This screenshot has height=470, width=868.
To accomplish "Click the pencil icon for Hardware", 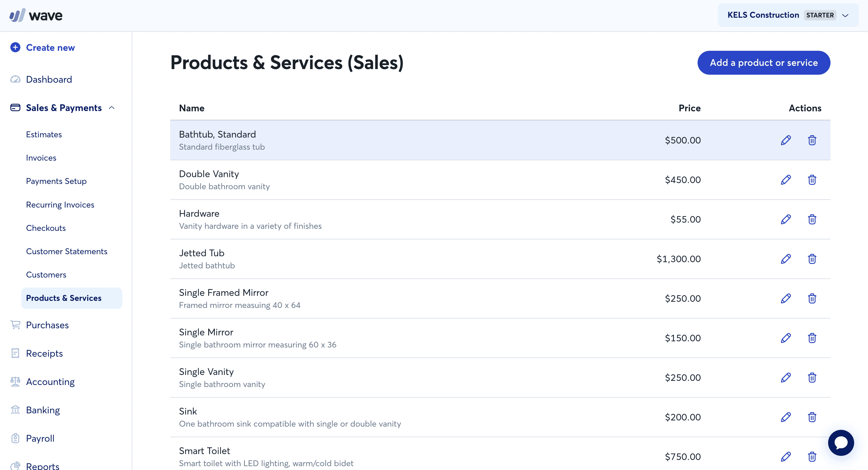I will tap(786, 219).
